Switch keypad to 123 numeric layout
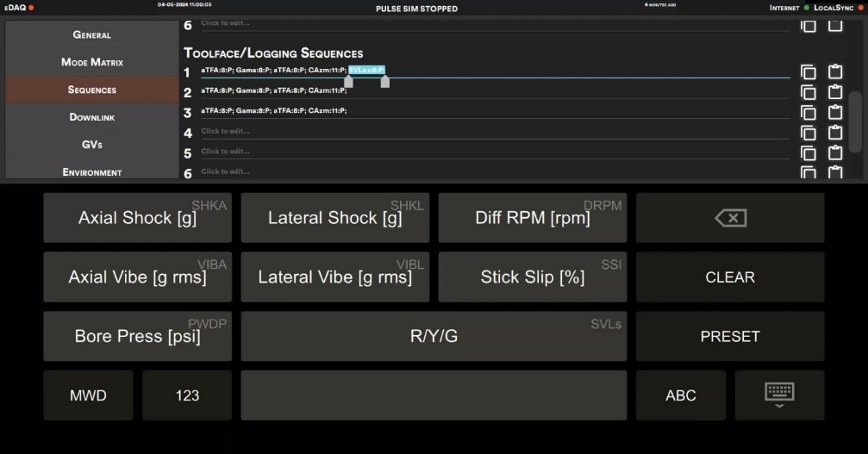Image resolution: width=868 pixels, height=454 pixels. [x=187, y=395]
